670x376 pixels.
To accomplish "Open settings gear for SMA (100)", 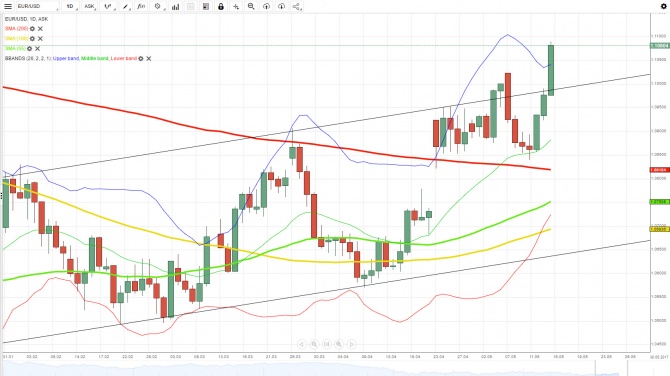I will pyautogui.click(x=32, y=38).
